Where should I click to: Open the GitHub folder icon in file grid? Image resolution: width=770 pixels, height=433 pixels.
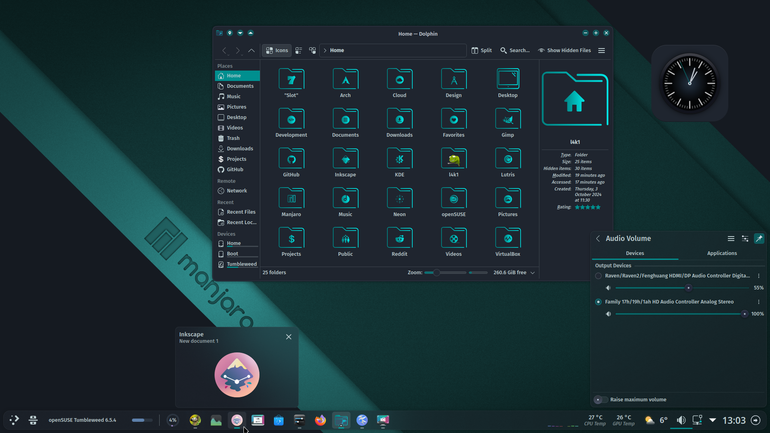(x=291, y=162)
